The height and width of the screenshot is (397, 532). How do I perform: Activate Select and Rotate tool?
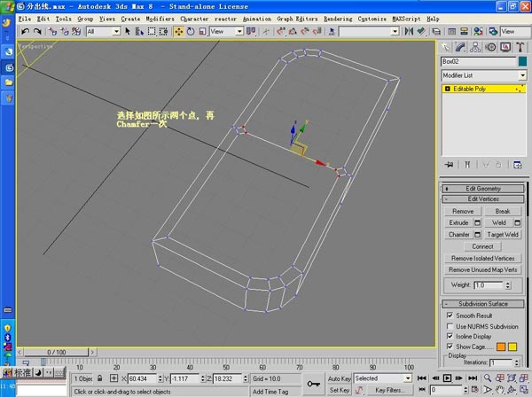tap(191, 32)
